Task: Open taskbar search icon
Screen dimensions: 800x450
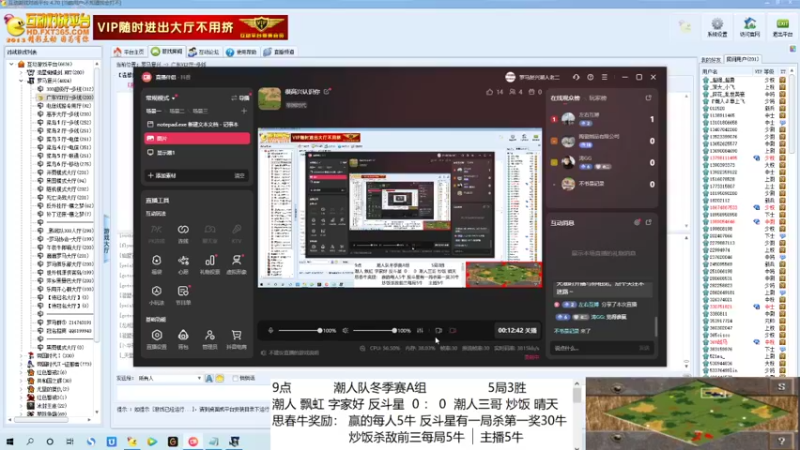Action: click(x=30, y=441)
